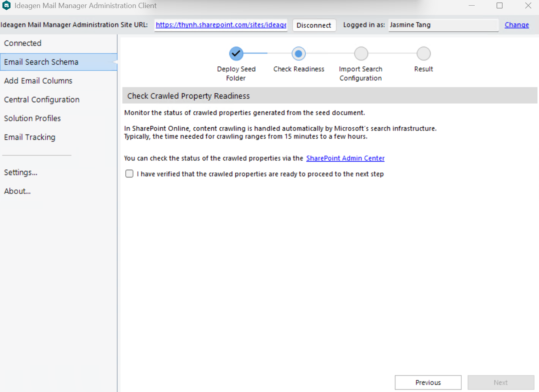Click the completed Deploy Seed Folder step circle
539x392 pixels.
(236, 53)
